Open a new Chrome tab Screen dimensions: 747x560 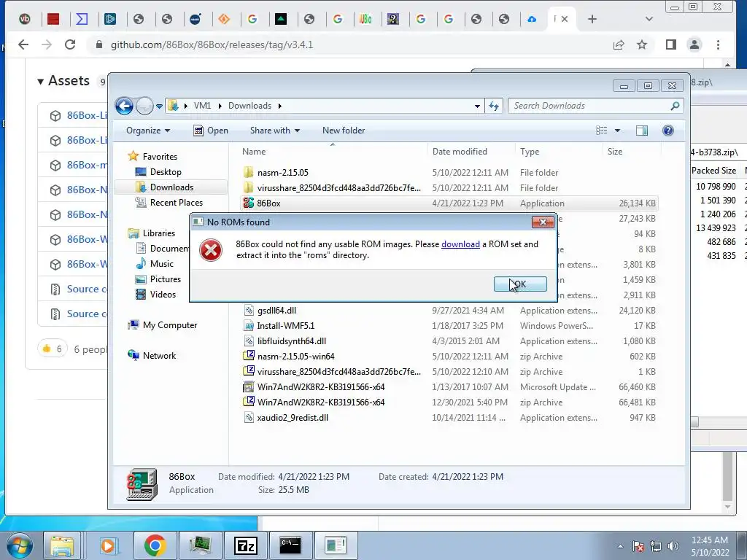coord(592,19)
